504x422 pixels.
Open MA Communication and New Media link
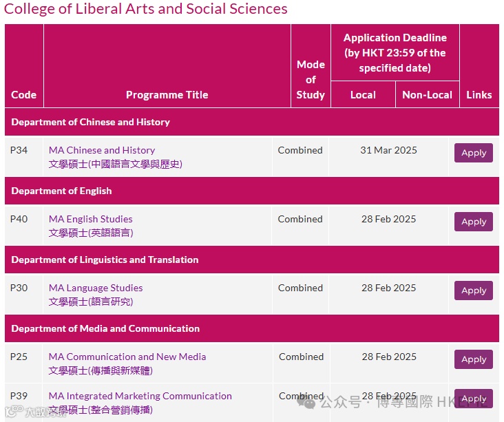click(127, 357)
